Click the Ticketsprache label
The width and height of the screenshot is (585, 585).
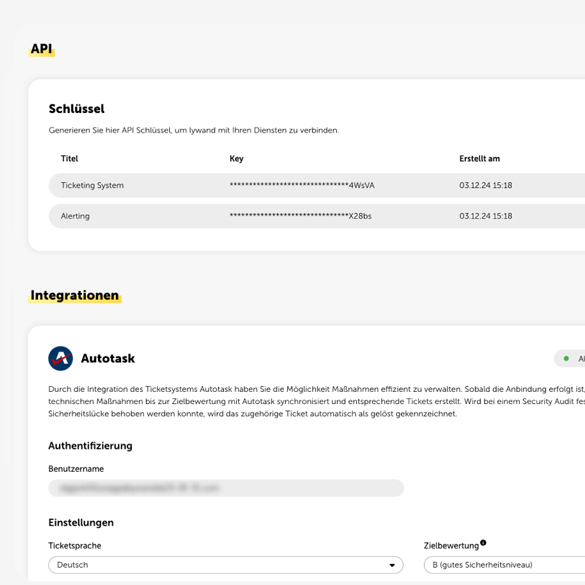coord(75,546)
